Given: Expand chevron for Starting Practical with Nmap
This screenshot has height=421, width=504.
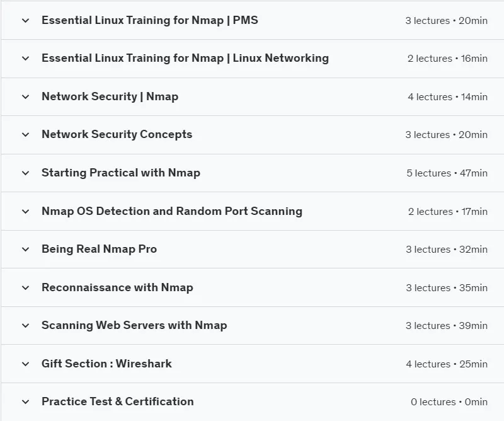Looking at the screenshot, I should (x=25, y=173).
